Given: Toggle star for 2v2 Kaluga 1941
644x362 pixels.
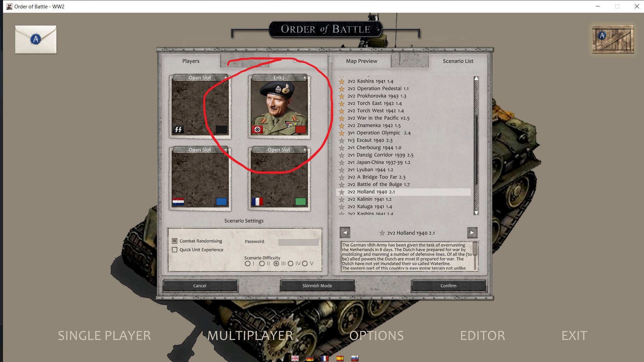Looking at the screenshot, I should click(x=341, y=206).
